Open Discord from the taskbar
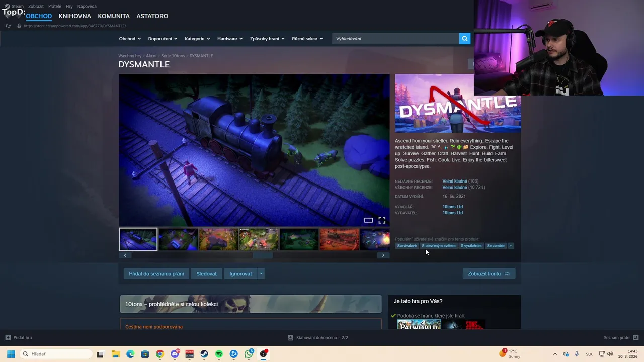 175,354
